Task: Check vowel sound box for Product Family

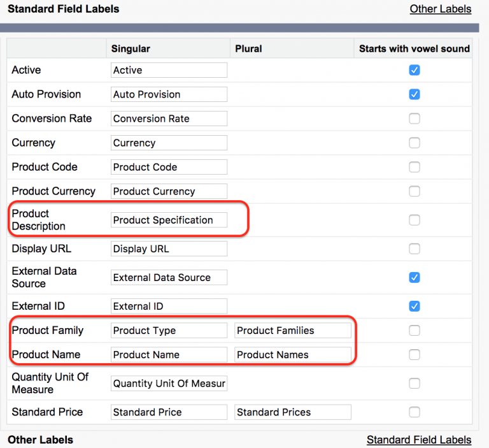Action: point(414,330)
